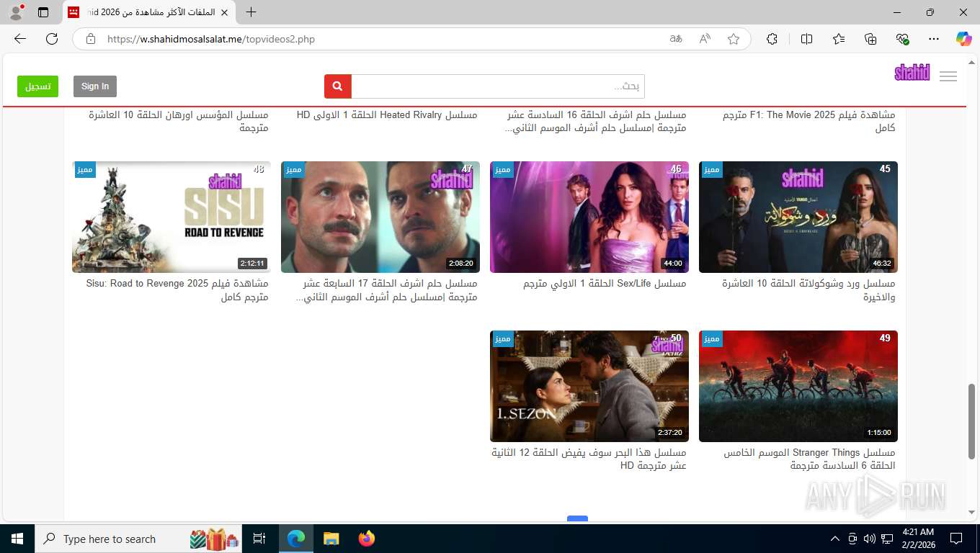
Task: Click the address bar URL
Action: pos(211,39)
